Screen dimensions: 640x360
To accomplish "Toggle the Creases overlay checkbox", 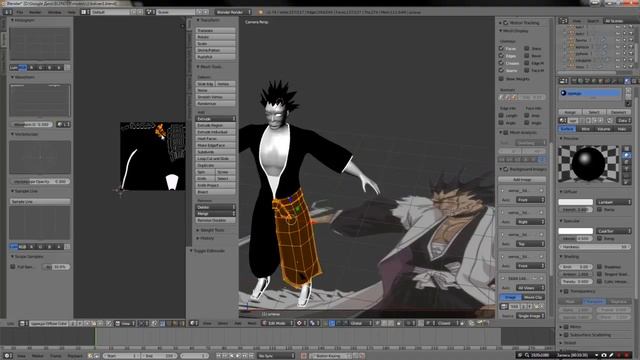I will [x=501, y=63].
